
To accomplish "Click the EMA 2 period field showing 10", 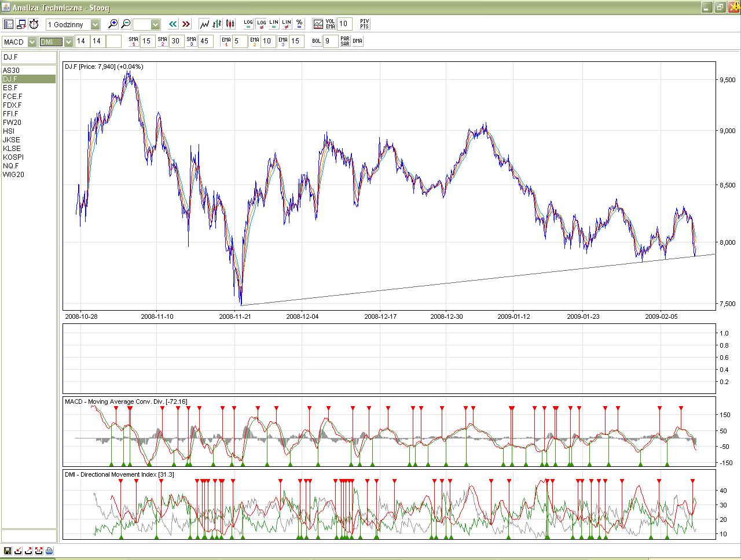I will 267,41.
